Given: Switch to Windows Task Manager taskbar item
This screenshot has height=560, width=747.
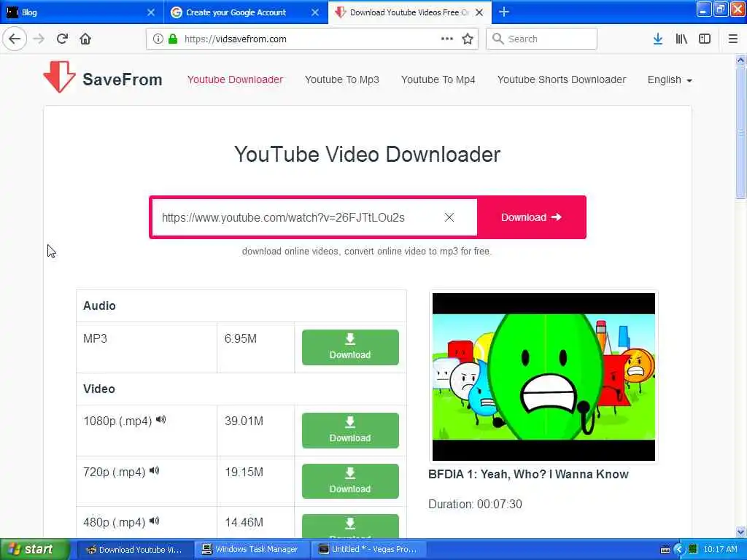Looking at the screenshot, I should [252, 550].
